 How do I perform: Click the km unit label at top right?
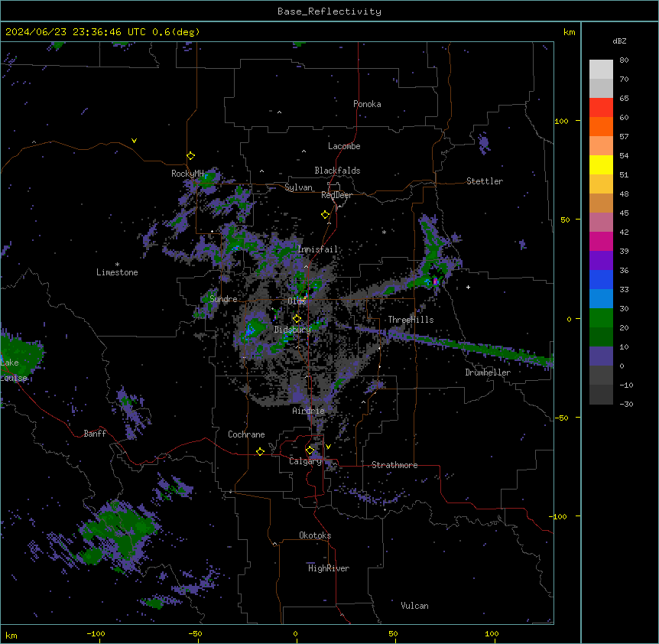tap(569, 32)
